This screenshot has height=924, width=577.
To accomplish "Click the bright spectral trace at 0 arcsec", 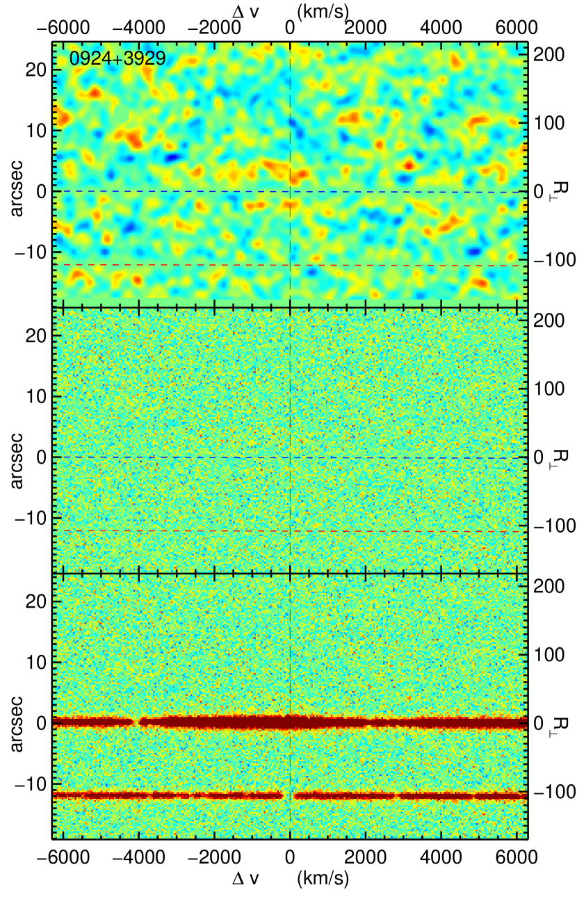I will pos(290,722).
